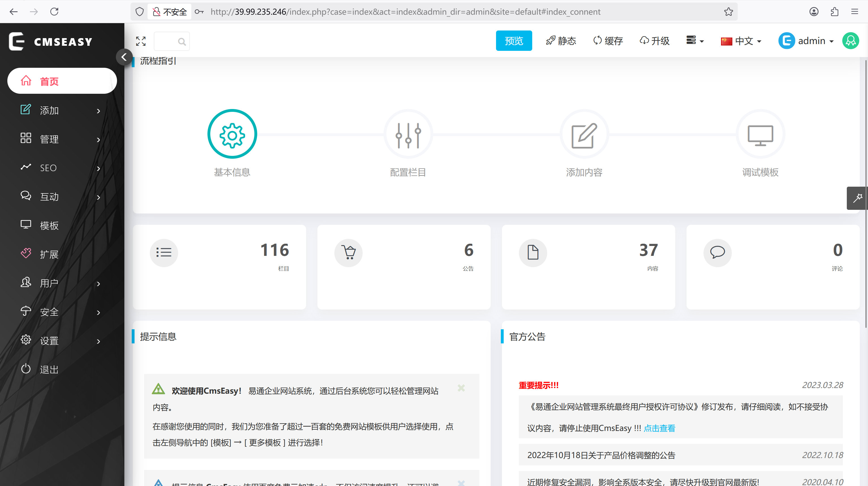Open the 安全 sidebar menu
This screenshot has height=486, width=868.
point(62,312)
